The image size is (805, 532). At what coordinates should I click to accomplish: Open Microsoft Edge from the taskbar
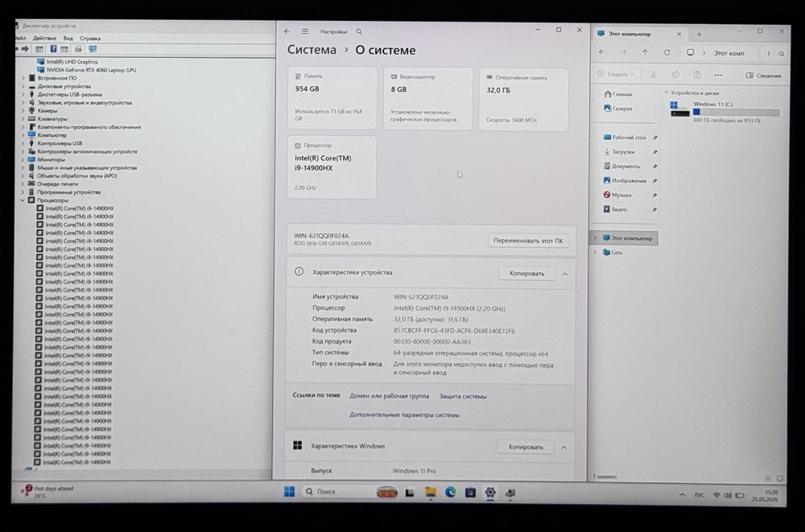click(x=450, y=492)
